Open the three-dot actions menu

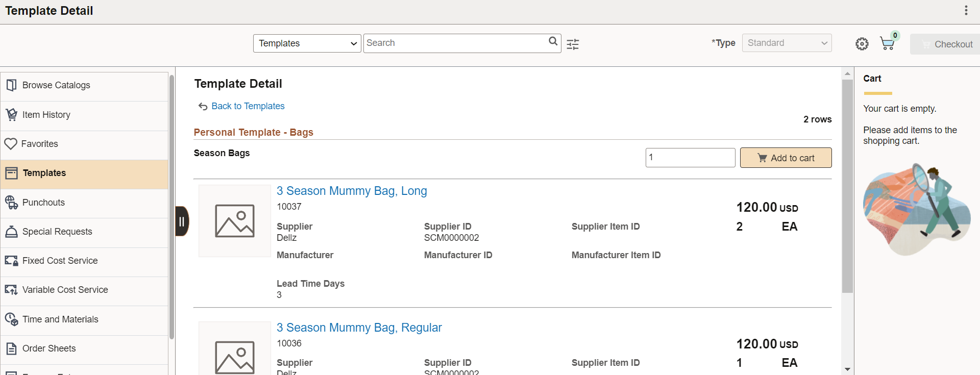pos(966,11)
